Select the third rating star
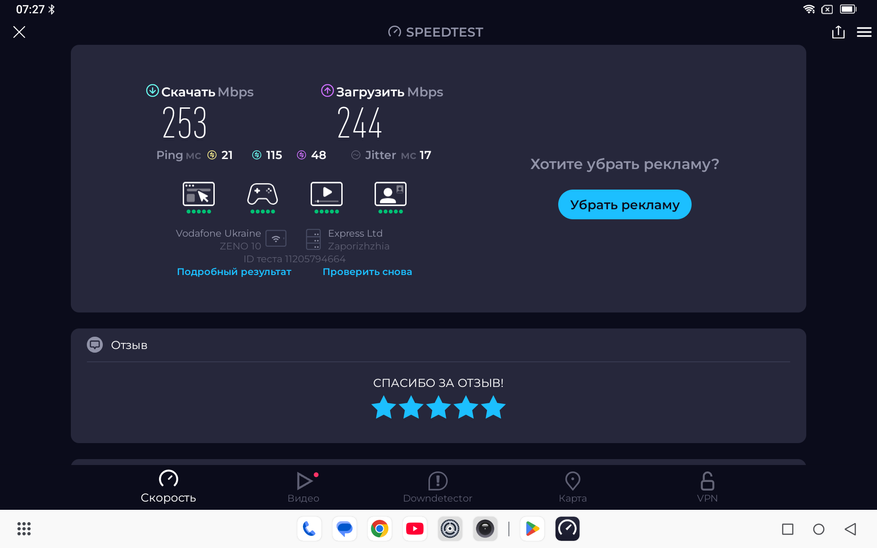This screenshot has width=877, height=548. [438, 407]
